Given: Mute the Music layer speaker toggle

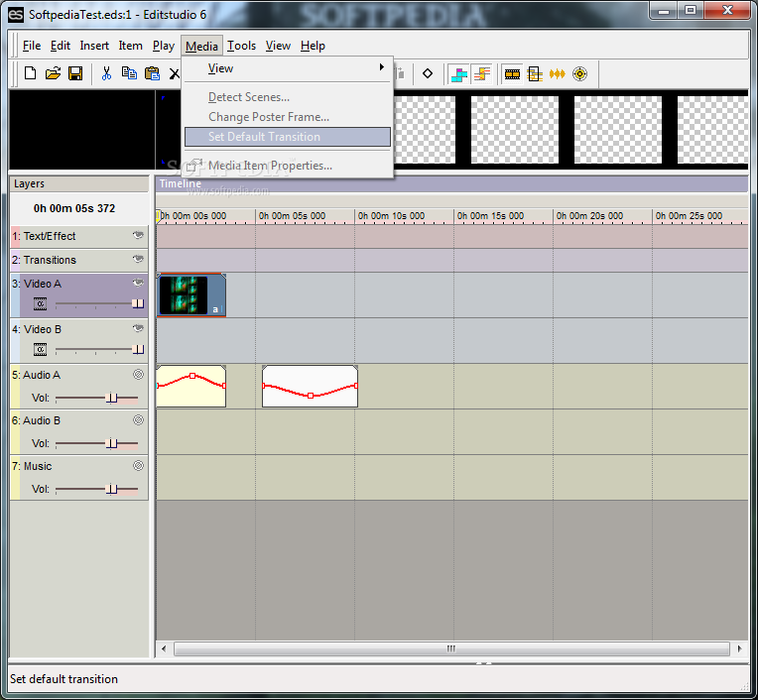Looking at the screenshot, I should coord(138,466).
